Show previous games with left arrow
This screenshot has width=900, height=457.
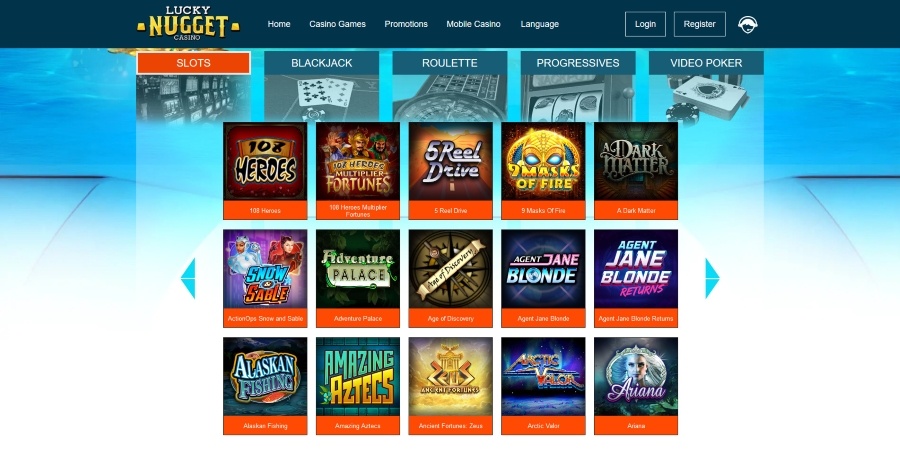(188, 278)
